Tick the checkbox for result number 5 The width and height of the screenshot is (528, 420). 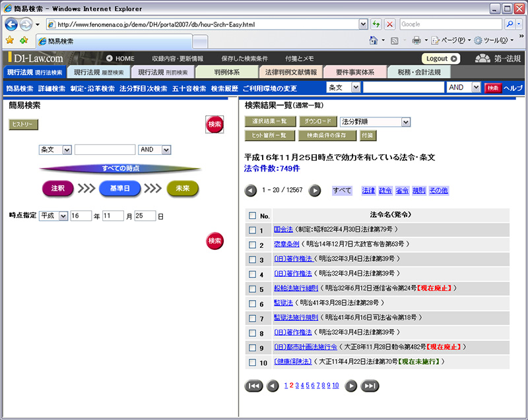[x=252, y=289]
